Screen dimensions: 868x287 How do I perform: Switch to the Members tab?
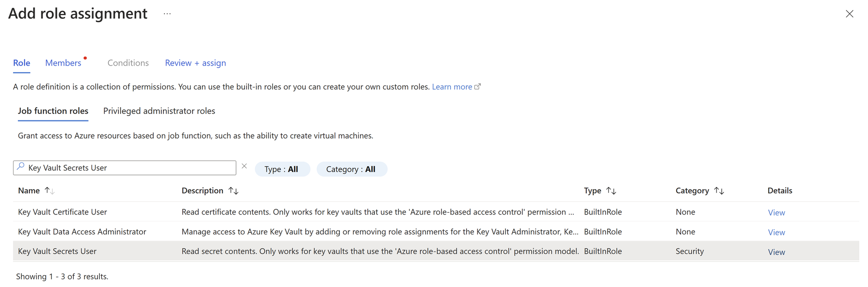coord(63,63)
